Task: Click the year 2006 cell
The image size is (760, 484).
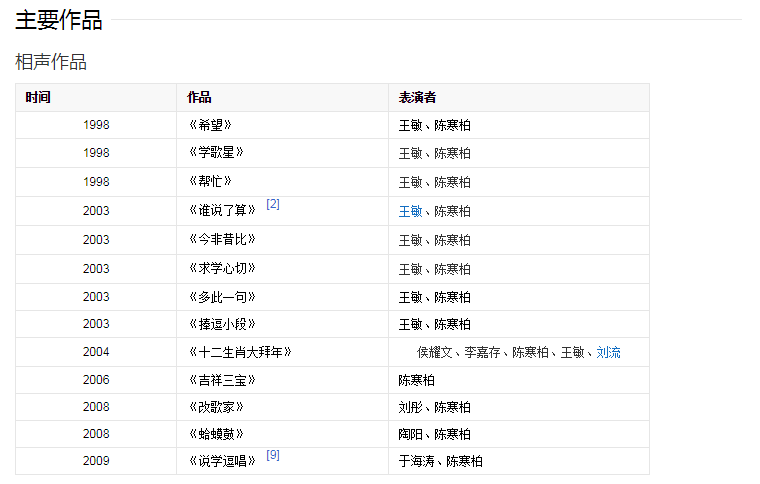Action: 96,380
